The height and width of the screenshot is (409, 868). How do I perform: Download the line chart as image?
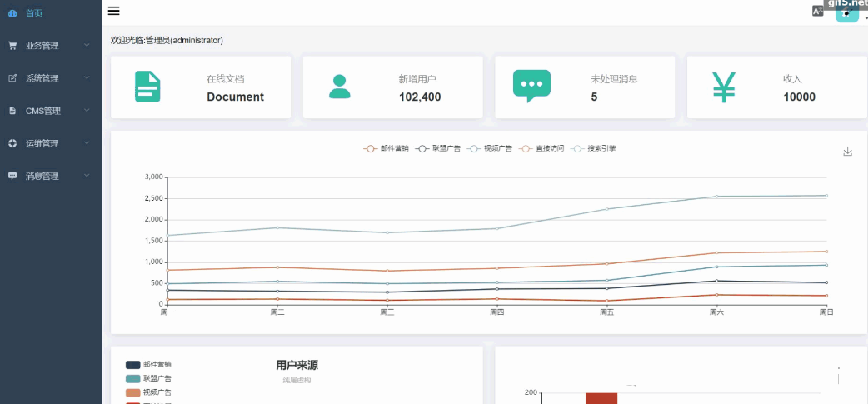click(848, 152)
